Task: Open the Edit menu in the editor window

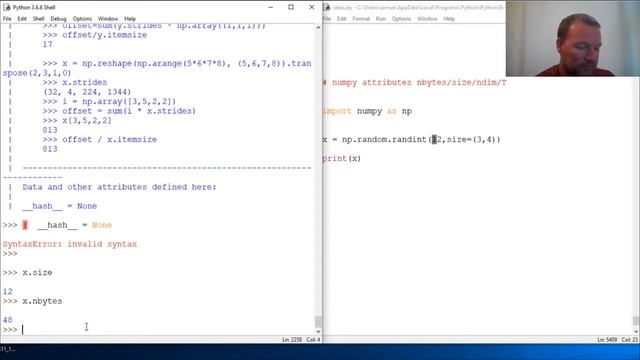Action: pos(342,19)
